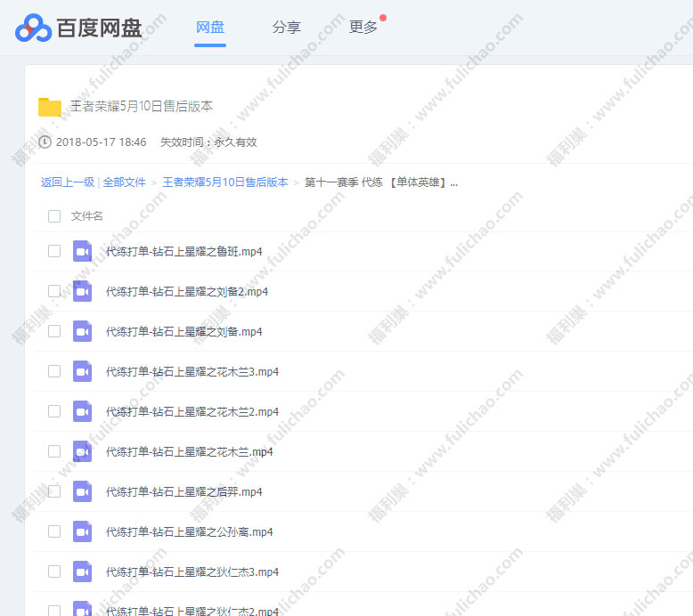Check the box for 刘备2.mp4
693x616 pixels.
pyautogui.click(x=54, y=291)
